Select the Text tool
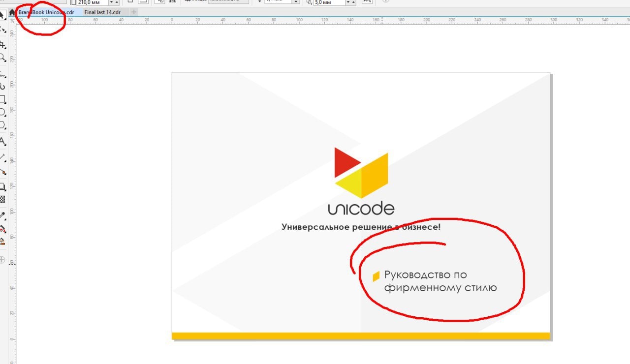This screenshot has height=364, width=630. point(2,142)
